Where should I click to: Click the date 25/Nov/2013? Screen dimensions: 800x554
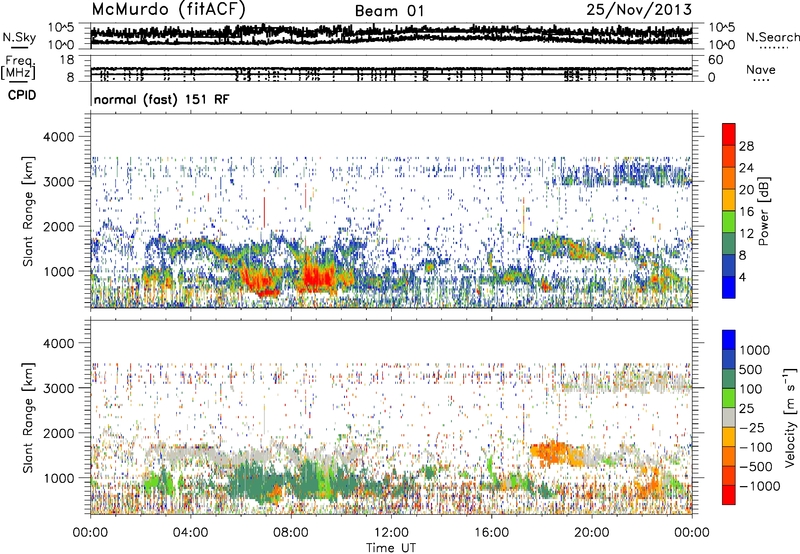click(x=639, y=9)
